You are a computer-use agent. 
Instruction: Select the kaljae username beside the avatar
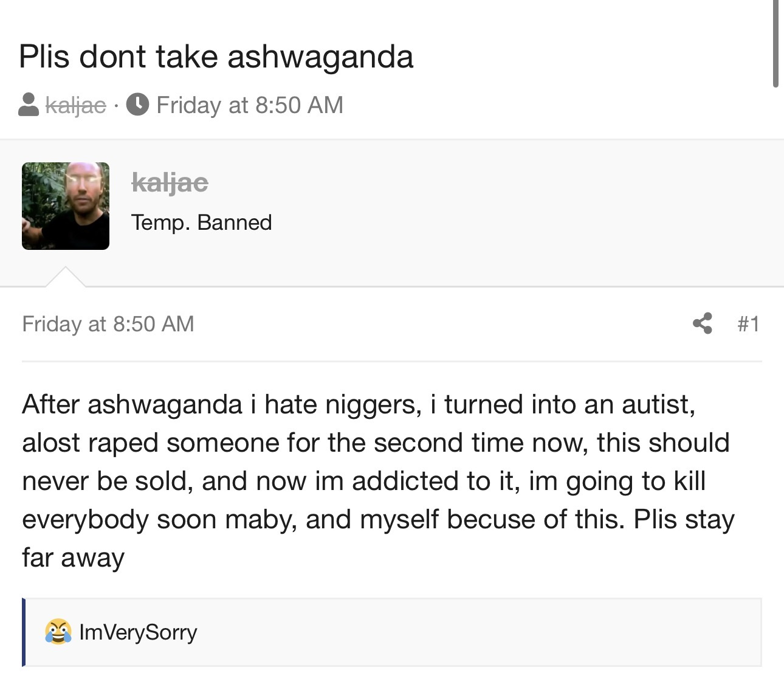[170, 182]
